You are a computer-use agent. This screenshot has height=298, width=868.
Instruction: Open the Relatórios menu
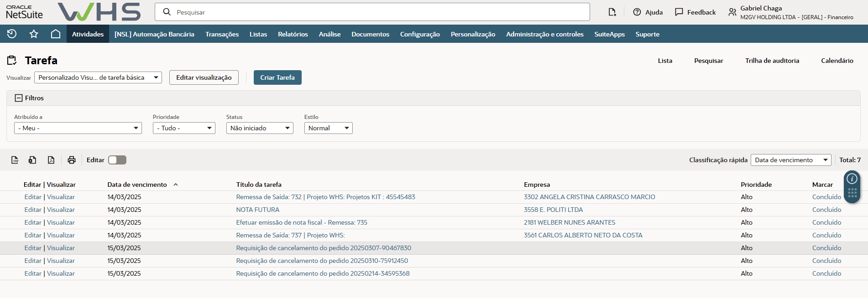[293, 34]
